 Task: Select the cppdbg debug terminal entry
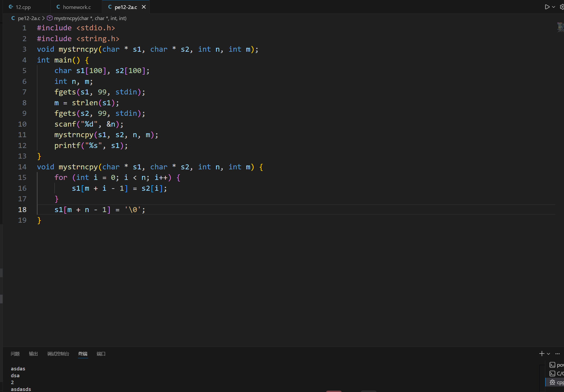pos(557,382)
